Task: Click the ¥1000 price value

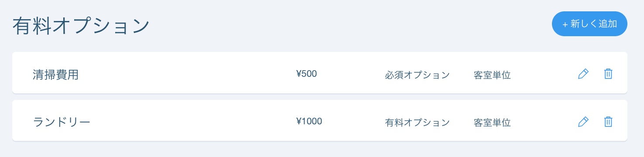Action: (x=309, y=121)
